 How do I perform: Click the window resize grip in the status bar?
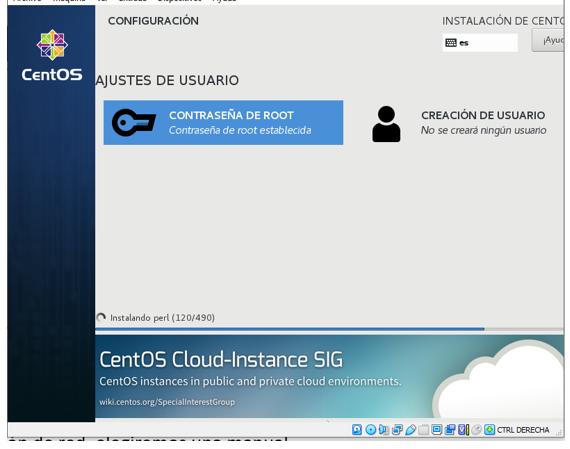pyautogui.click(x=560, y=432)
